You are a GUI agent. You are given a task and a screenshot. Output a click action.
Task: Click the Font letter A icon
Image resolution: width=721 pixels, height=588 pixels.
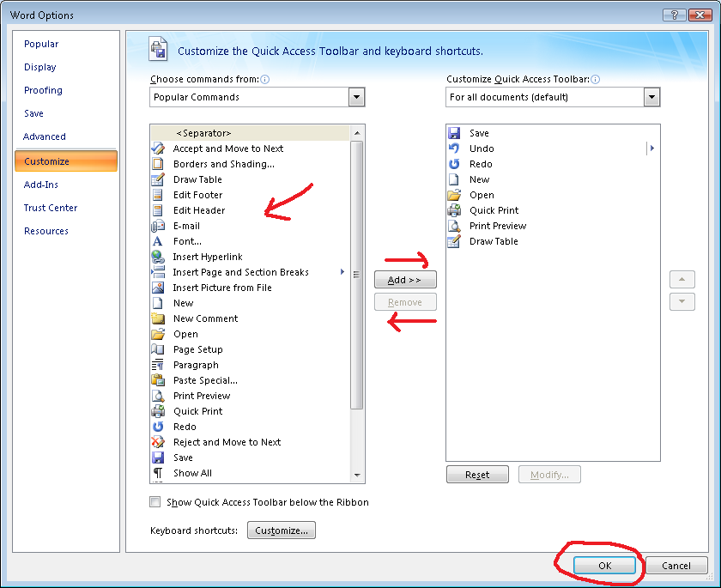click(x=158, y=241)
